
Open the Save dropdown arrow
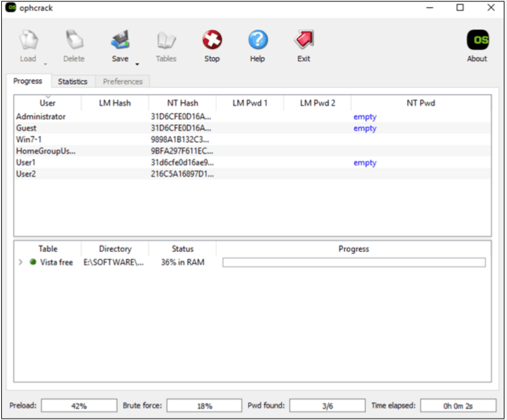[x=137, y=64]
